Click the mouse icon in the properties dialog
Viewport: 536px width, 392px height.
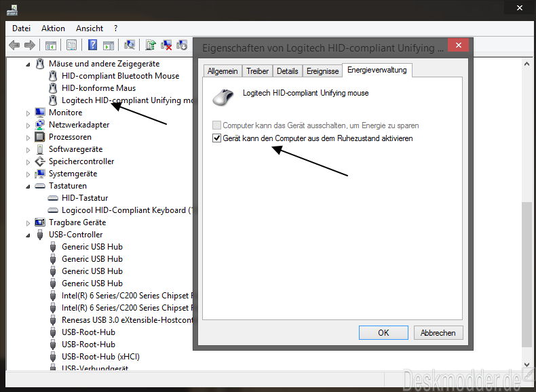223,97
